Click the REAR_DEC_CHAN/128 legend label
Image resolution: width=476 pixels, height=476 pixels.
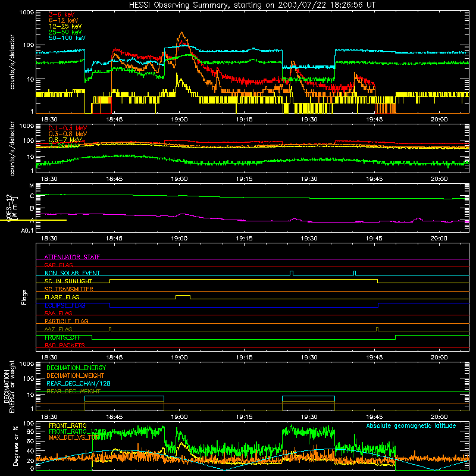point(79,383)
